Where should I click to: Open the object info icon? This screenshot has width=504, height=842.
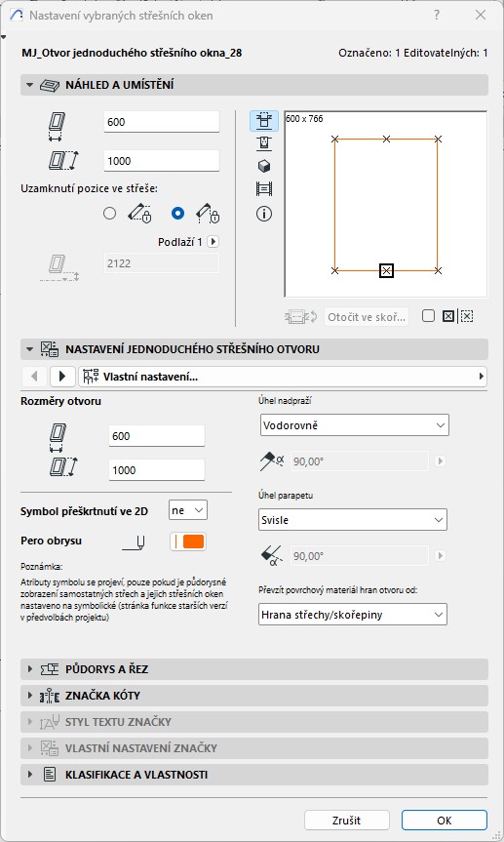pos(264,214)
